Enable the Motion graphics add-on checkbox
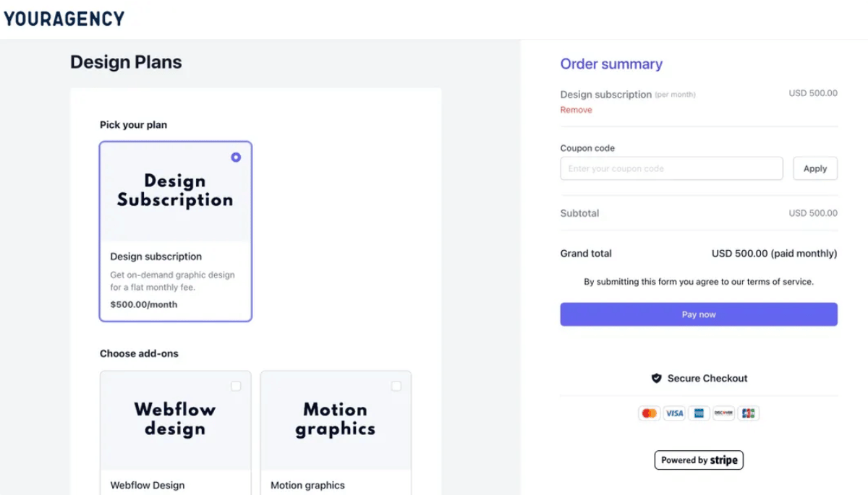Viewport: 868px width, 495px height. coord(396,387)
